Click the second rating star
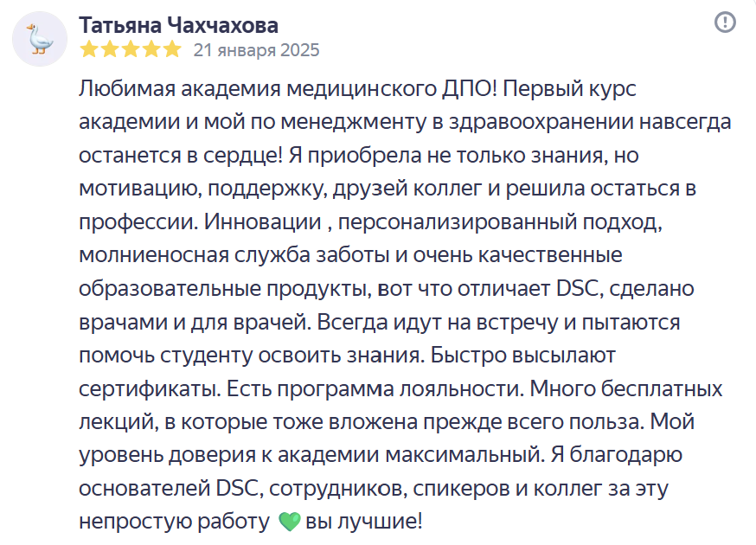This screenshot has width=756, height=545. 109,50
